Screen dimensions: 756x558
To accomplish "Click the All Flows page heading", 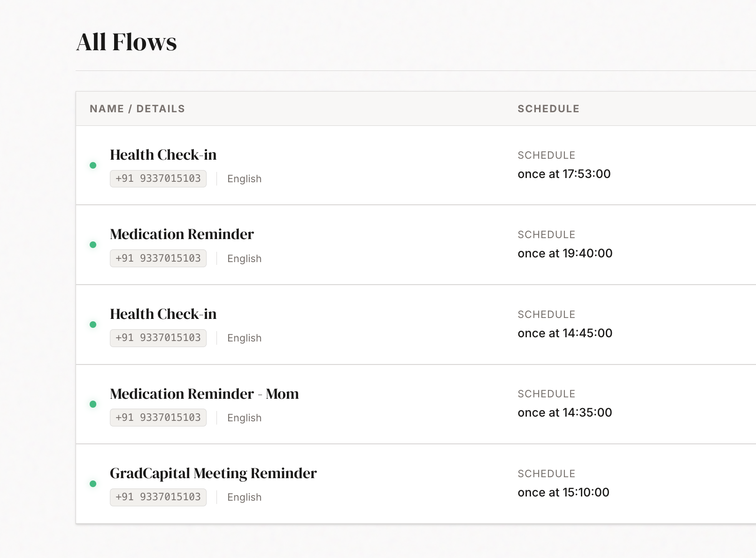I will point(126,42).
